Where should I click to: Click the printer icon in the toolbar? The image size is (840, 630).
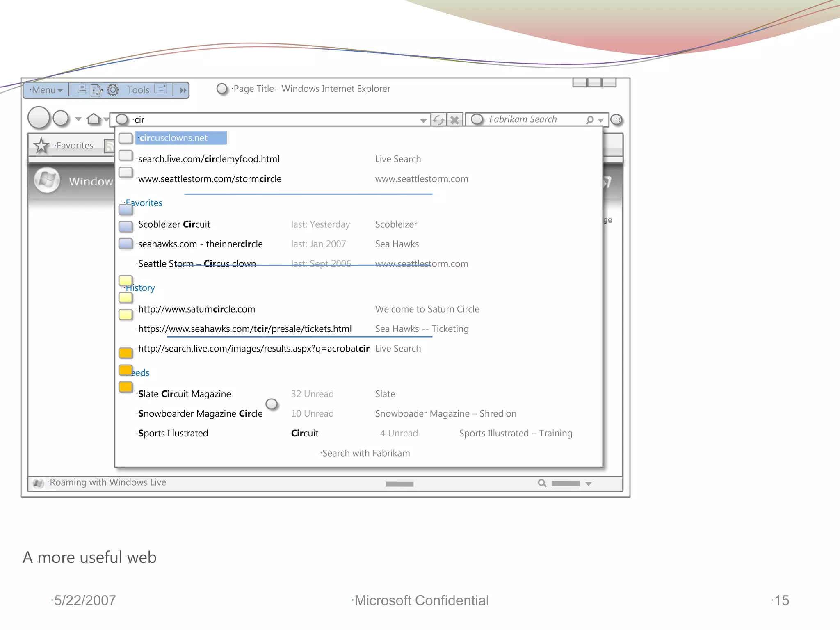pos(82,89)
